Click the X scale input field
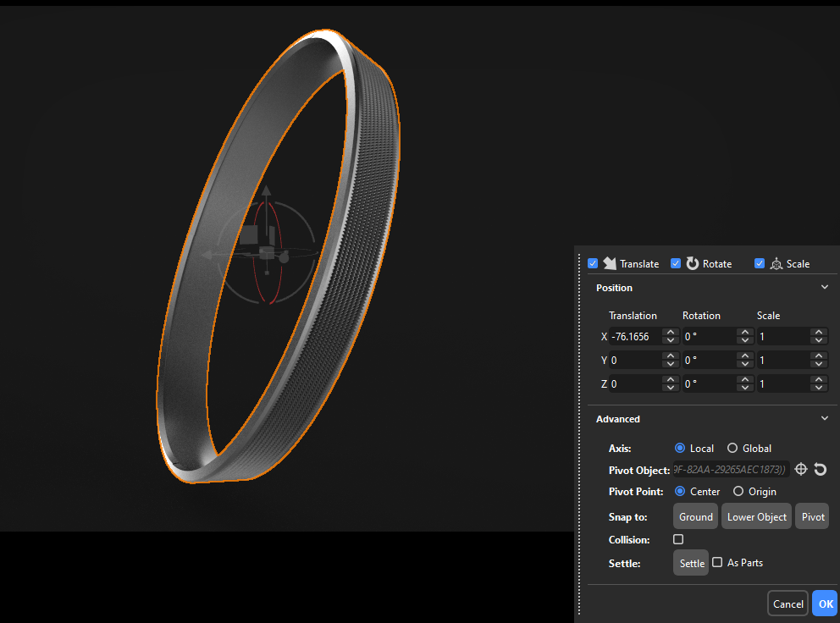 (x=783, y=336)
